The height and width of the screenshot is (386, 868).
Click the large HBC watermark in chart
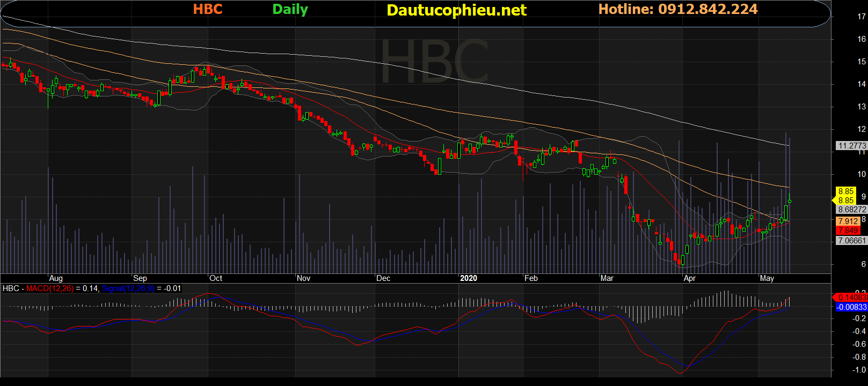[434, 62]
